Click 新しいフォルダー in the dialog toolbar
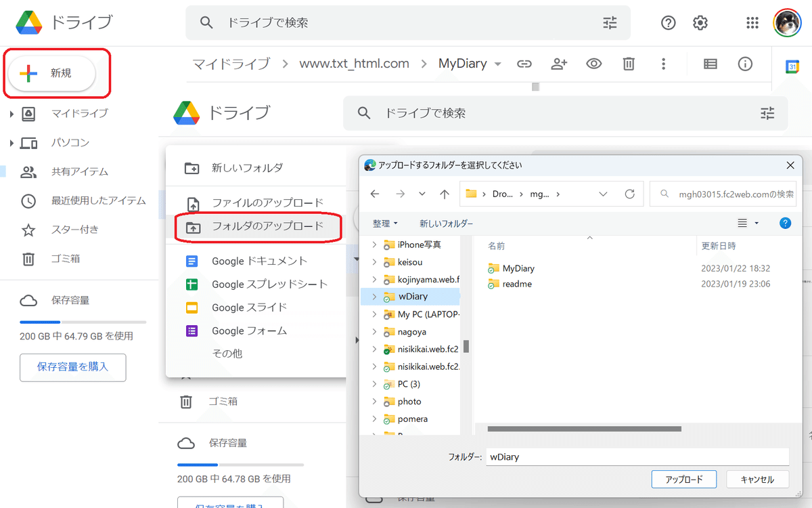Viewport: 812px width, 508px height. 446,223
